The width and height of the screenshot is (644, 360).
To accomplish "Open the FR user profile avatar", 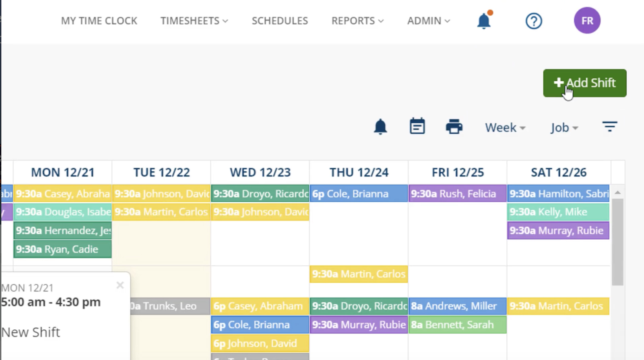I will click(x=587, y=21).
